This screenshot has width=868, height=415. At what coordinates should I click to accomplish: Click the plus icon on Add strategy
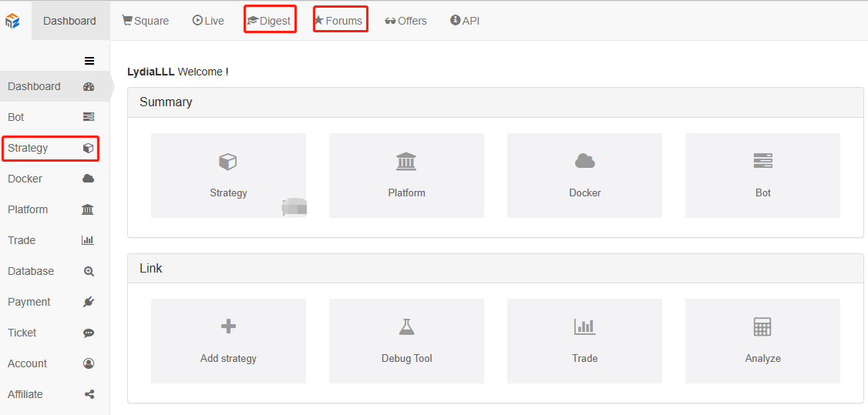tap(228, 326)
